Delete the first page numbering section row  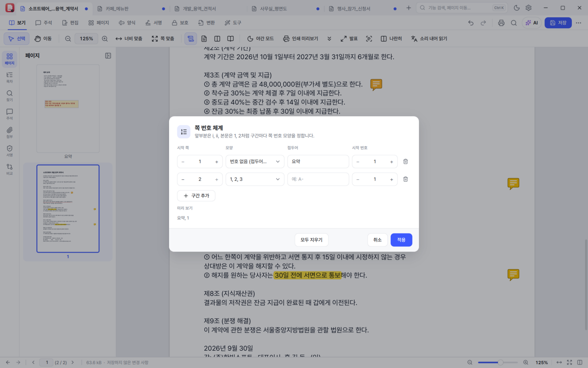(x=405, y=162)
